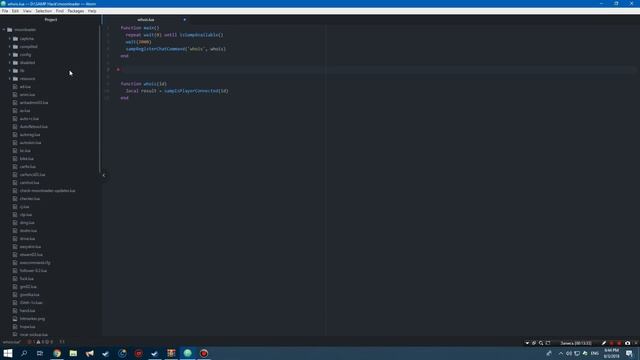Click the config folder icon
The image size is (640, 360).
point(16,55)
